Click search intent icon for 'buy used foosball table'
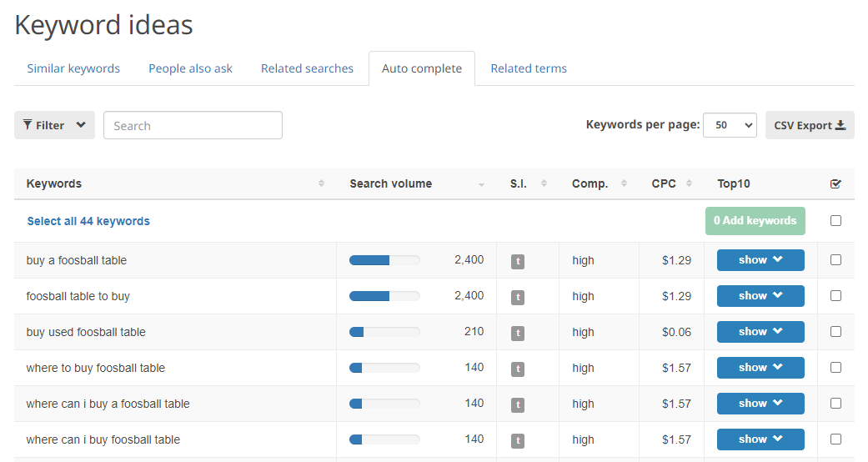 [x=517, y=333]
